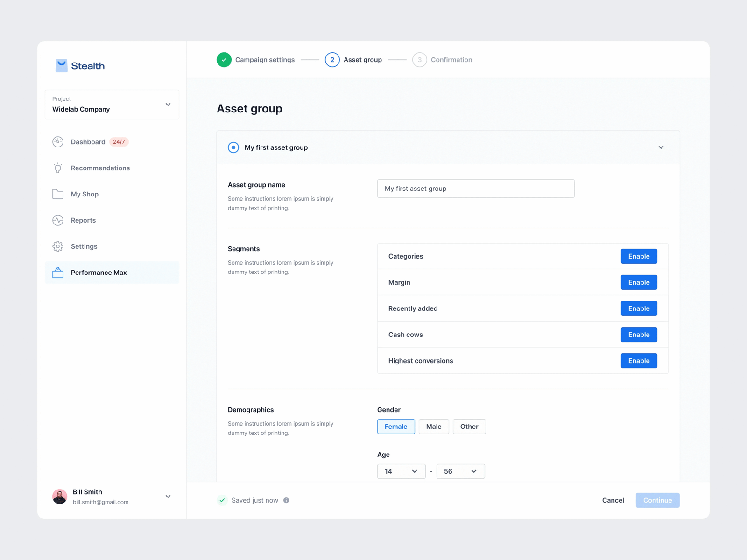Click the info icon beside Saved just now
The image size is (747, 560).
pyautogui.click(x=286, y=500)
